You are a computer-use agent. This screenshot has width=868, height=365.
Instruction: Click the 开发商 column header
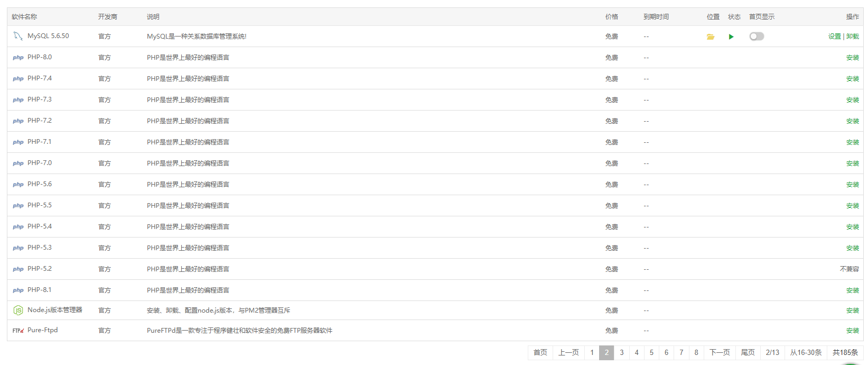(x=108, y=17)
